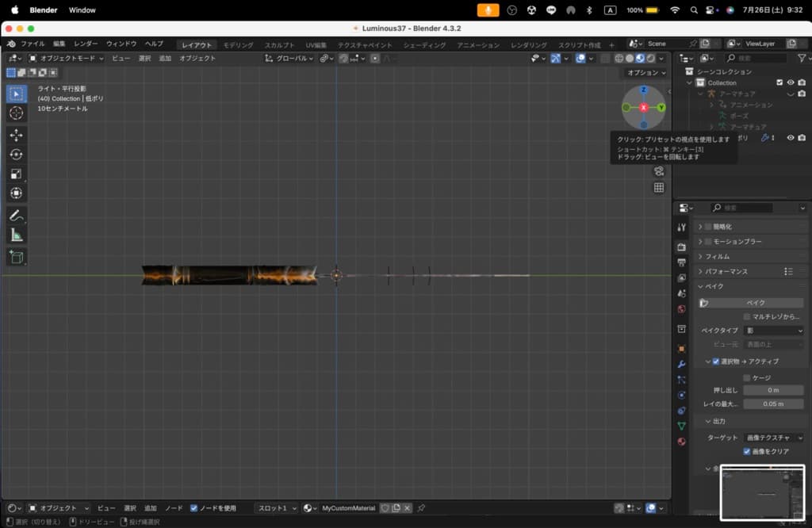Toggle the 選択物 → アクティブ checkbox
This screenshot has width=812, height=528.
click(x=715, y=362)
